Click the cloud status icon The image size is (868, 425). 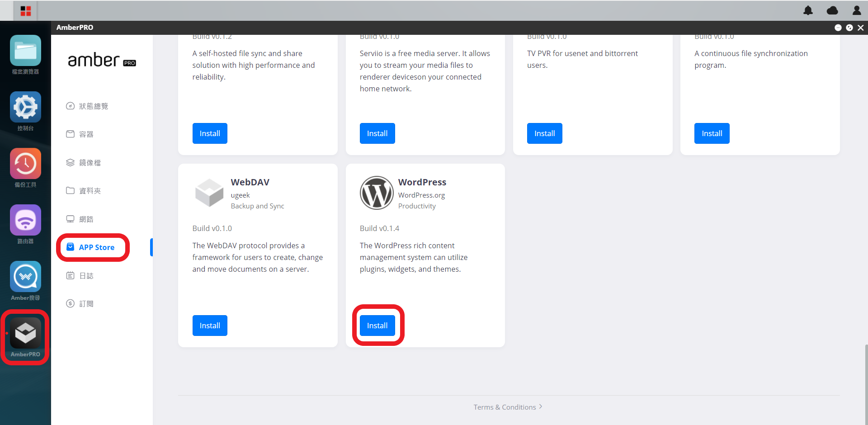coord(832,10)
